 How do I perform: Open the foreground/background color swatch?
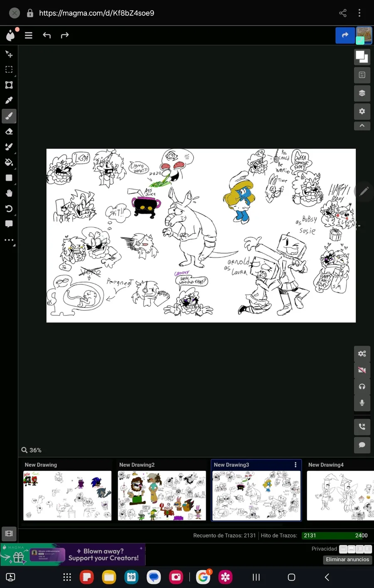point(362,57)
